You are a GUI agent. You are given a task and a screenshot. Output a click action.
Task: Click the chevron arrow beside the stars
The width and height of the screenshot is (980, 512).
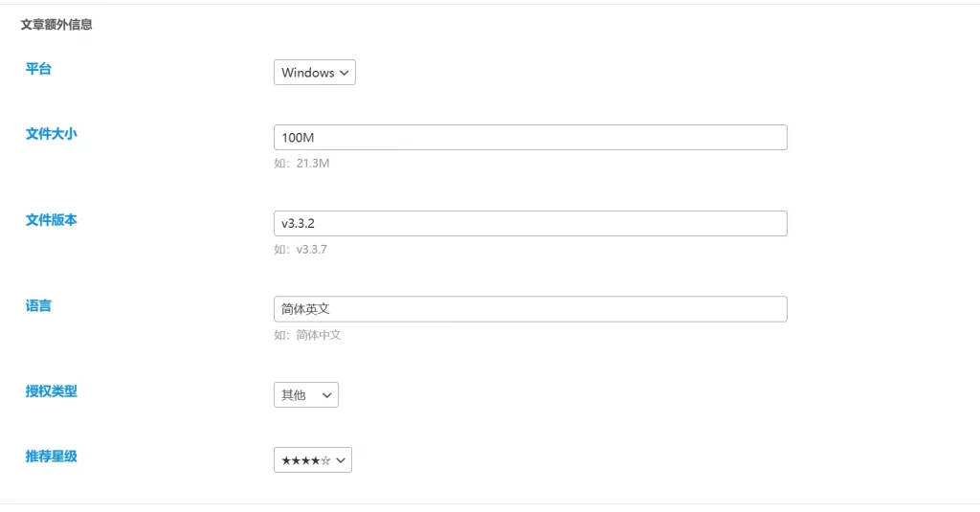pos(342,460)
